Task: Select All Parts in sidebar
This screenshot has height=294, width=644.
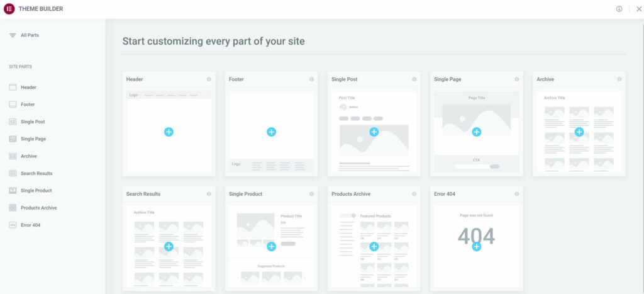Action: click(30, 35)
